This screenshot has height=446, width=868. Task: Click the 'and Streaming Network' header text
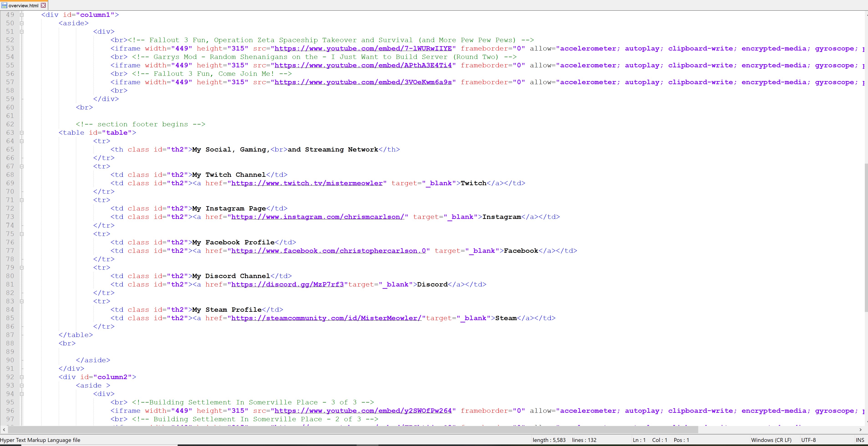[x=333, y=150]
